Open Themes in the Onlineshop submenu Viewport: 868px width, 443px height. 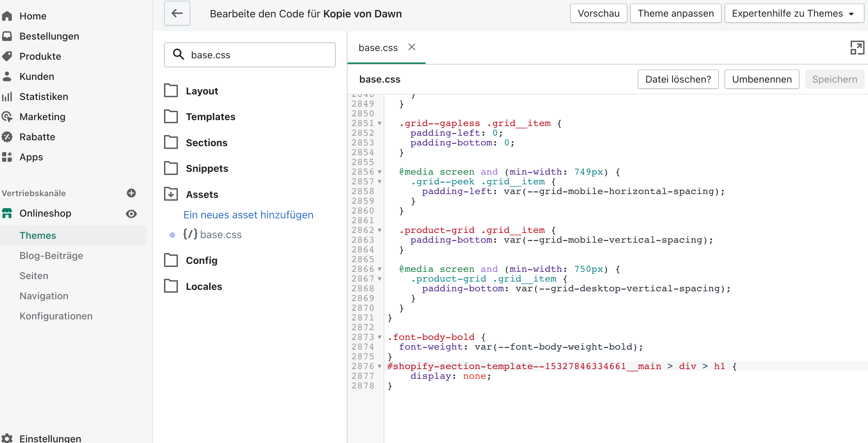click(x=38, y=235)
